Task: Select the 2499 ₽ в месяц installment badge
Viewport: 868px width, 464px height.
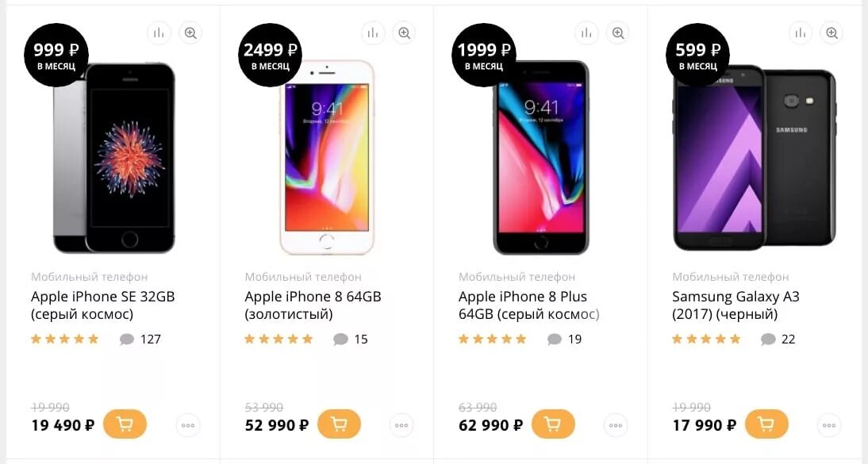Action: point(270,55)
